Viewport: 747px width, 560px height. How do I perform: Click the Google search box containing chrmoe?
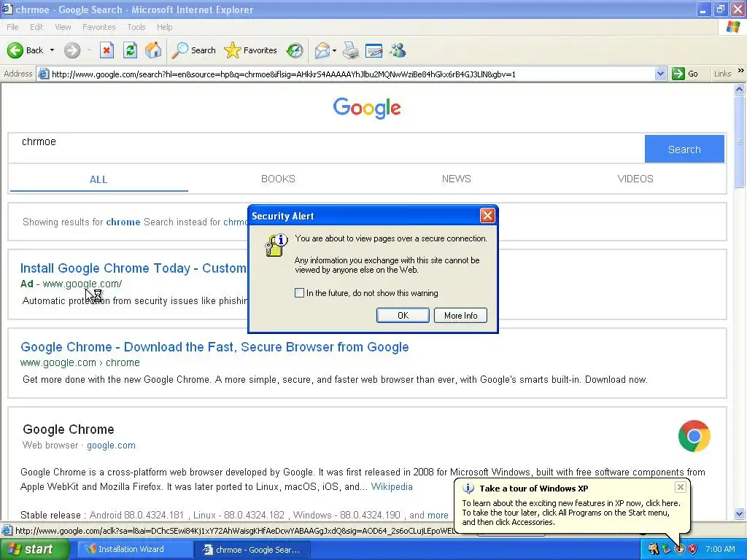(326, 149)
